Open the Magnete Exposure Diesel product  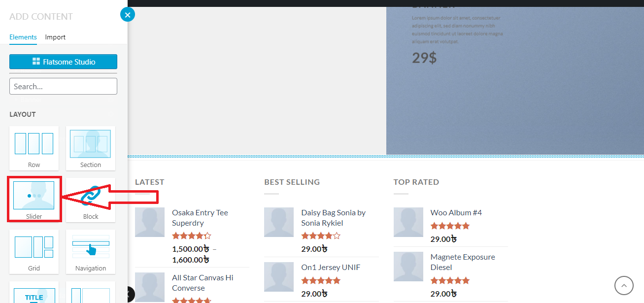(463, 262)
